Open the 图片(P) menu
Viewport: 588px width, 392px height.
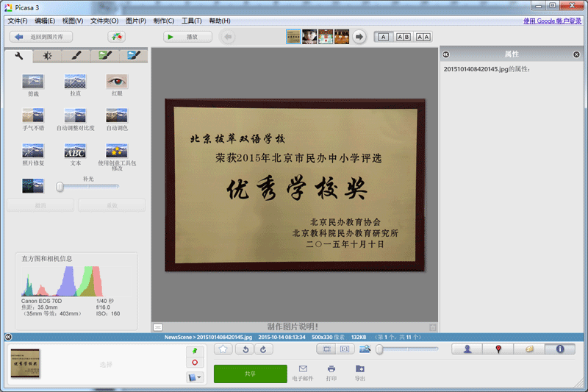click(136, 21)
